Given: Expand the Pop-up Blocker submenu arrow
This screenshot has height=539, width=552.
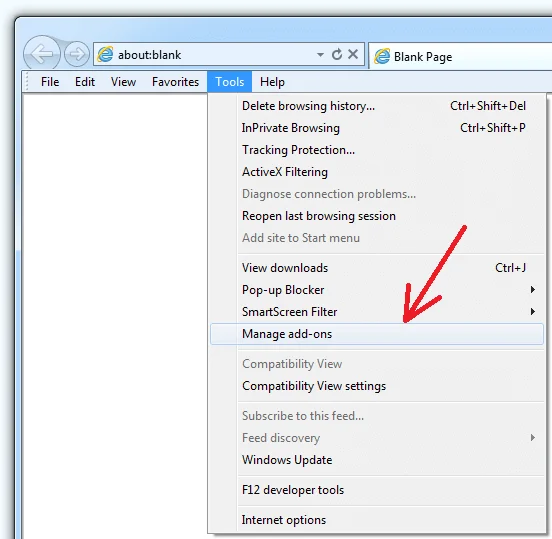Looking at the screenshot, I should (x=533, y=290).
